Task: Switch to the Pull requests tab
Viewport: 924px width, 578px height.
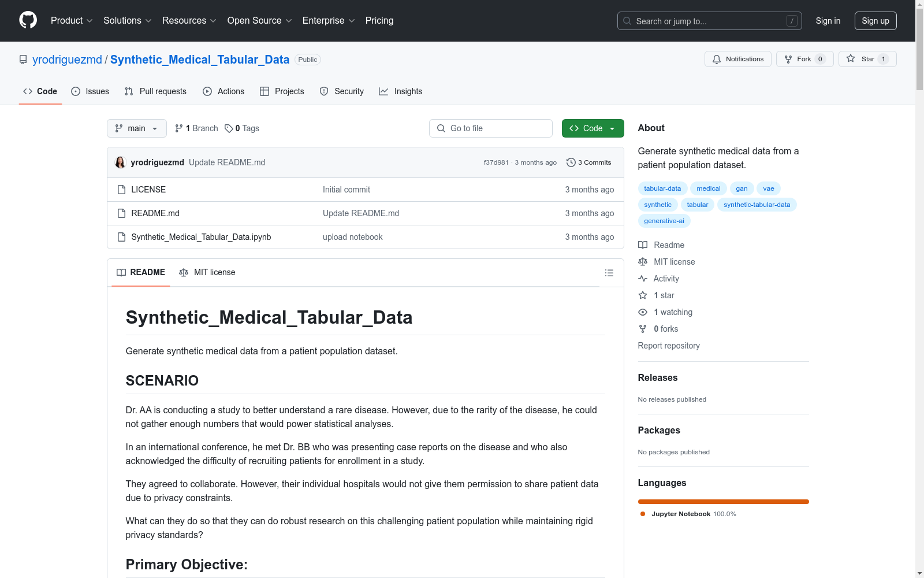Action: point(155,91)
